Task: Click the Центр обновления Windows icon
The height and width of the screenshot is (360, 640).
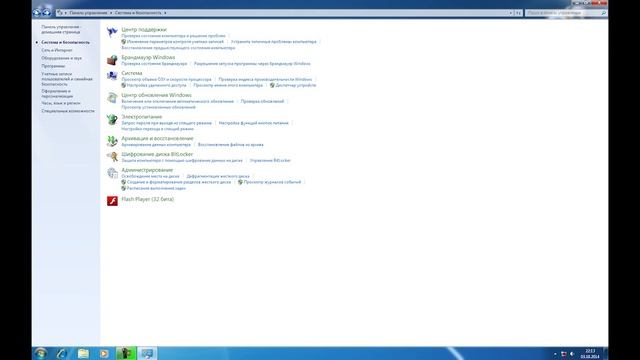Action: pyautogui.click(x=112, y=98)
